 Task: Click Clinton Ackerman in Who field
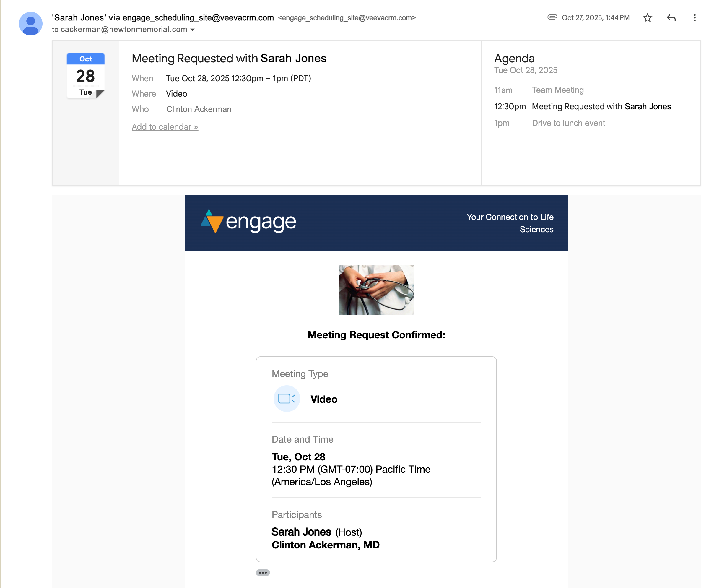click(199, 109)
